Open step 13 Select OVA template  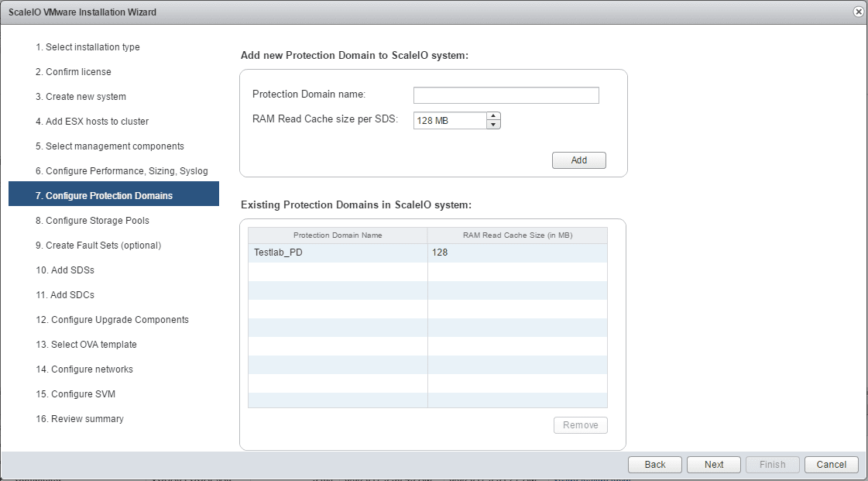pyautogui.click(x=86, y=344)
